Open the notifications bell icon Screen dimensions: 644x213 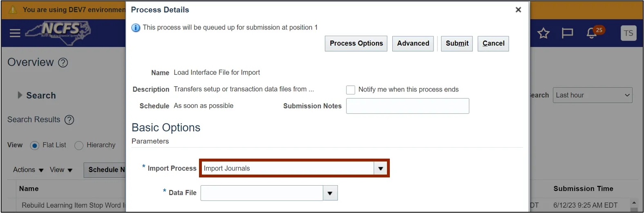point(591,33)
